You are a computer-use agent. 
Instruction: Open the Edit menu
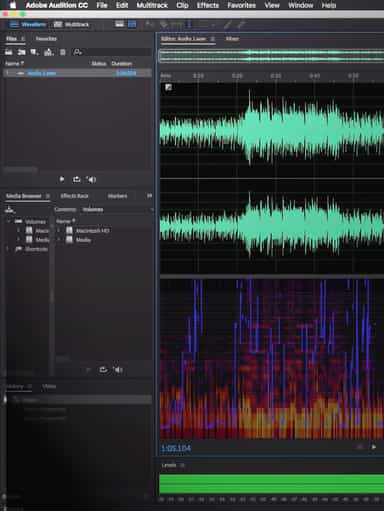122,5
